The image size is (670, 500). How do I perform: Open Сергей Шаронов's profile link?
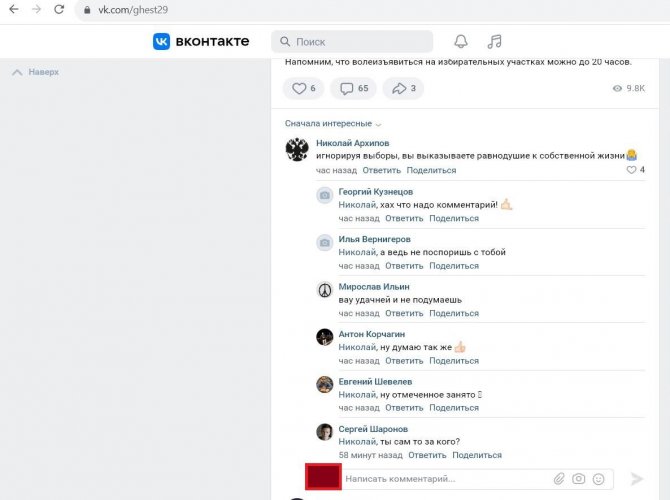click(373, 429)
